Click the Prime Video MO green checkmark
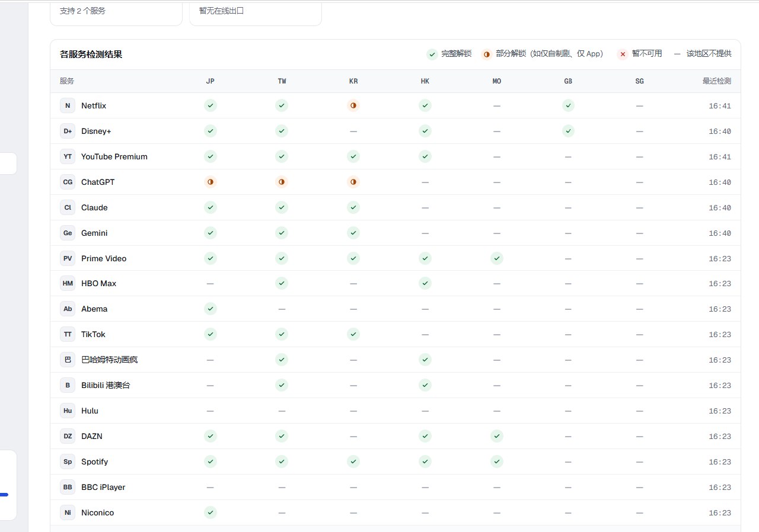Screen dimensions: 759x532 coord(497,258)
